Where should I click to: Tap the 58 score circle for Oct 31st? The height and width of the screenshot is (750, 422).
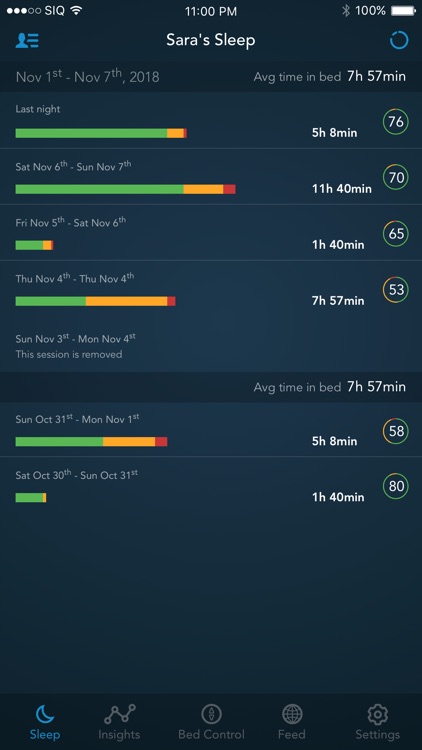point(396,431)
